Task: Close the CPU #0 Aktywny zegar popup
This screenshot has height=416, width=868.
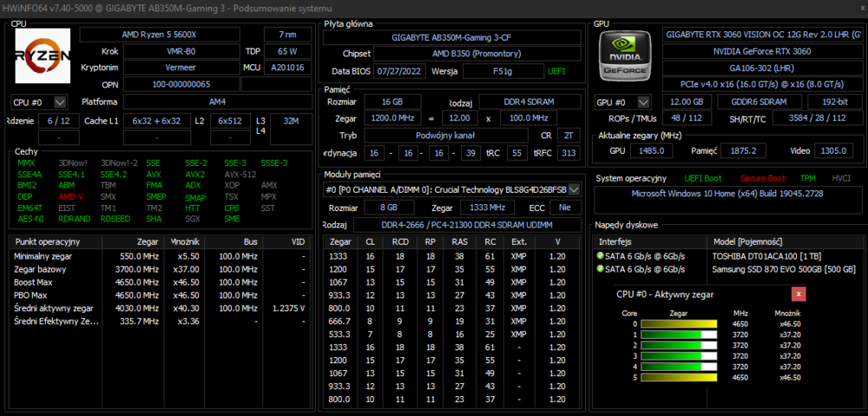Action: point(799,294)
